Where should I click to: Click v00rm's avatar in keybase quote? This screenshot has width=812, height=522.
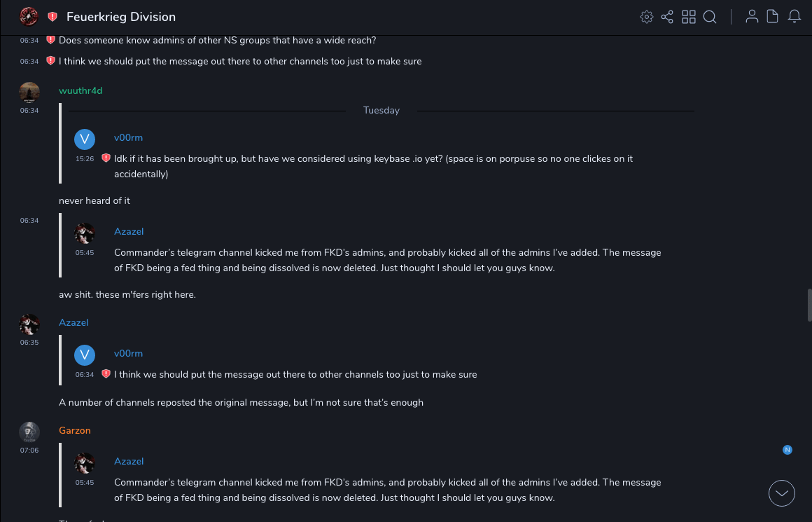(x=85, y=139)
